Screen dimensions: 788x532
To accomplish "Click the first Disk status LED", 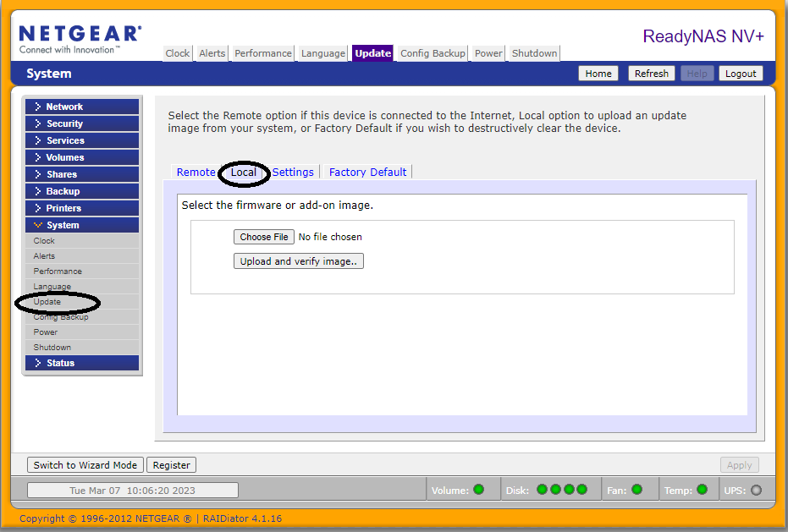I will point(542,490).
